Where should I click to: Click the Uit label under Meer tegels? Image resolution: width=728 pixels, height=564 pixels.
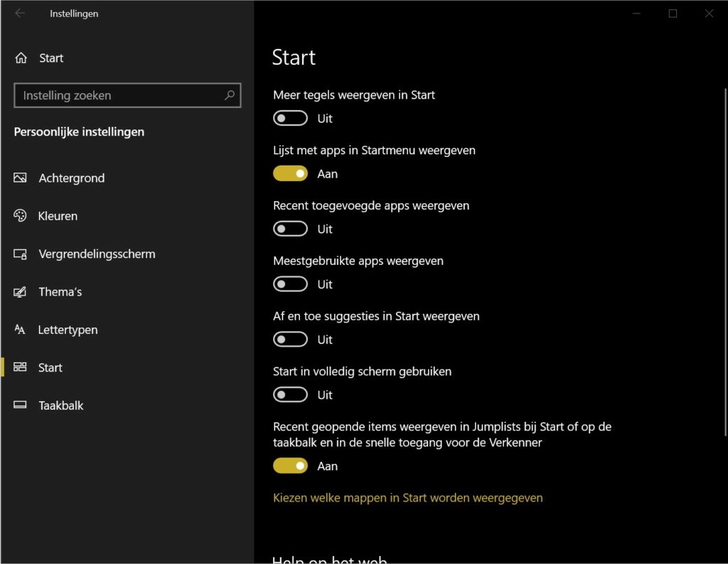324,119
